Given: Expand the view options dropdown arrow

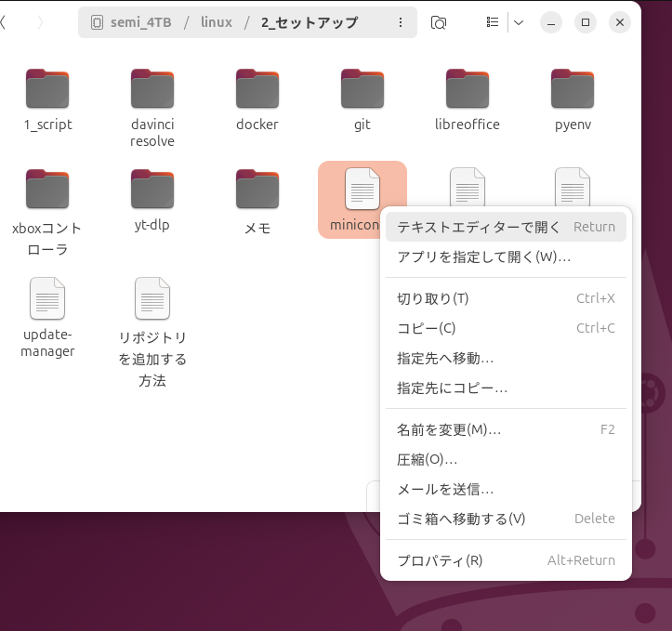Looking at the screenshot, I should pos(519,22).
